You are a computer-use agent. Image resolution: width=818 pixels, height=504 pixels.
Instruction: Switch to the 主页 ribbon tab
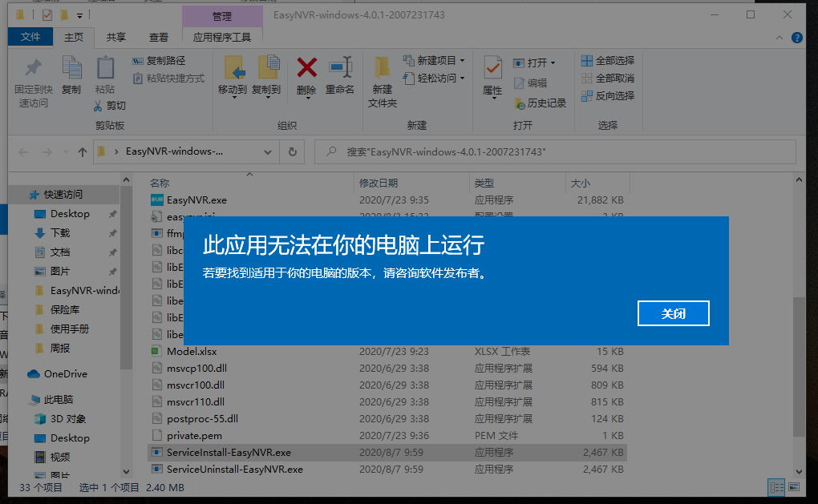74,37
